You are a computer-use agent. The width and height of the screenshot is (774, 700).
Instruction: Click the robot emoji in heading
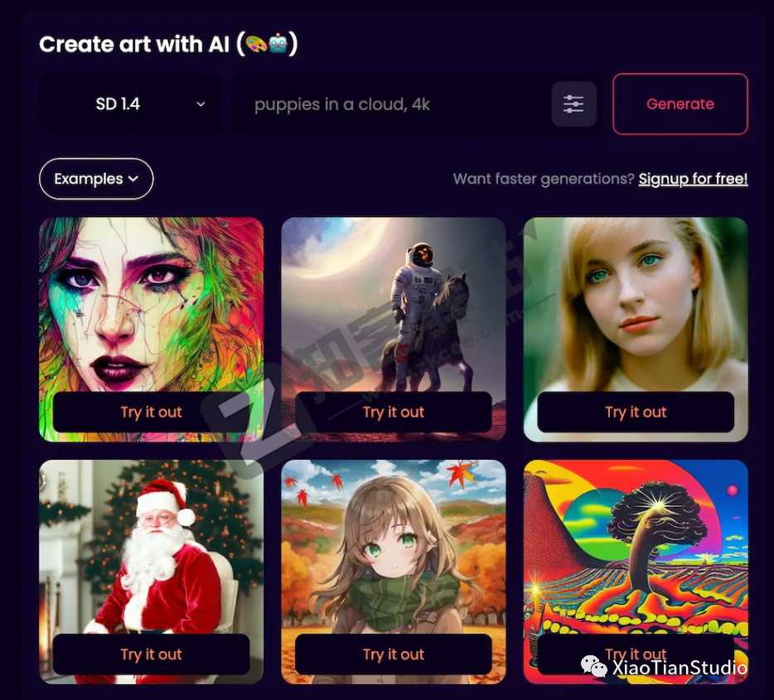point(278,44)
